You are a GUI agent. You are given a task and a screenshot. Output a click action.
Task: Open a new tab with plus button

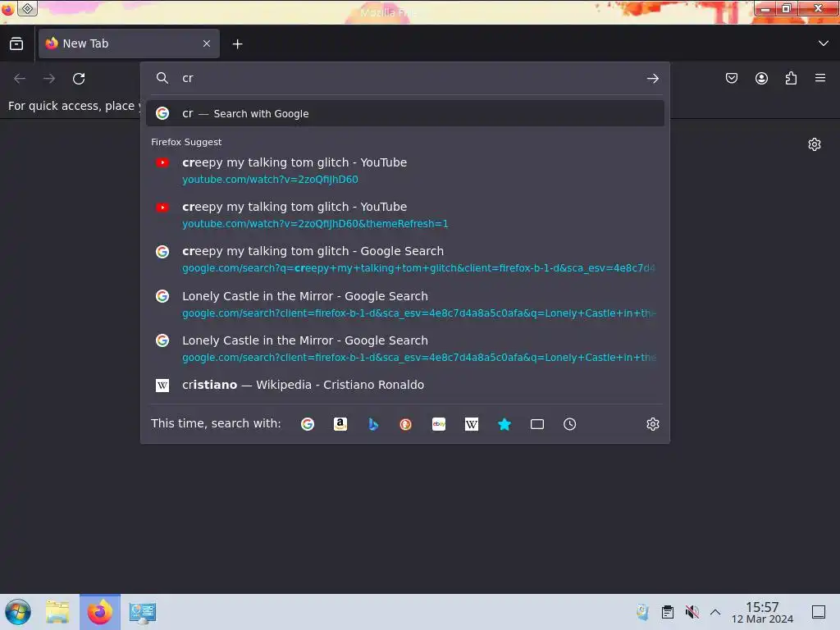(237, 44)
